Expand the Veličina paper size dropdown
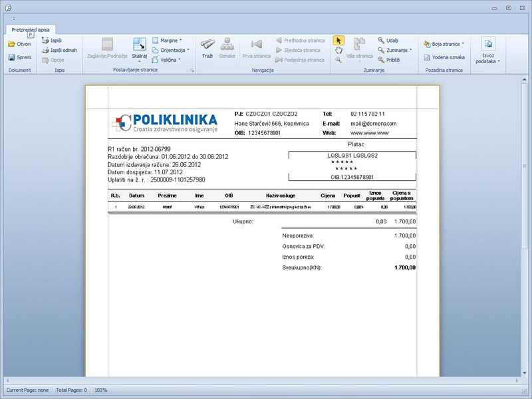Screen dimensions: 532x399 [x=166, y=60]
